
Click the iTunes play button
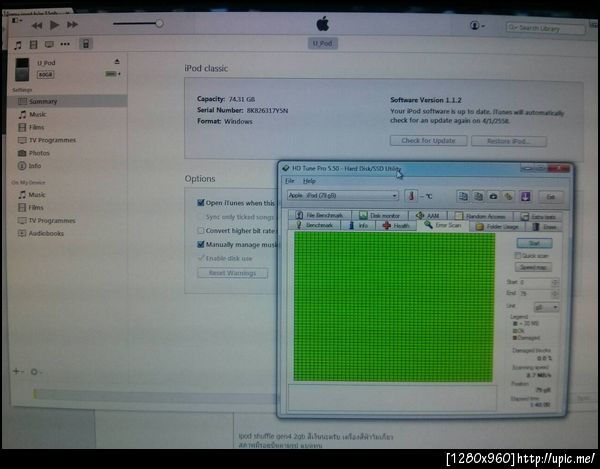tap(54, 25)
